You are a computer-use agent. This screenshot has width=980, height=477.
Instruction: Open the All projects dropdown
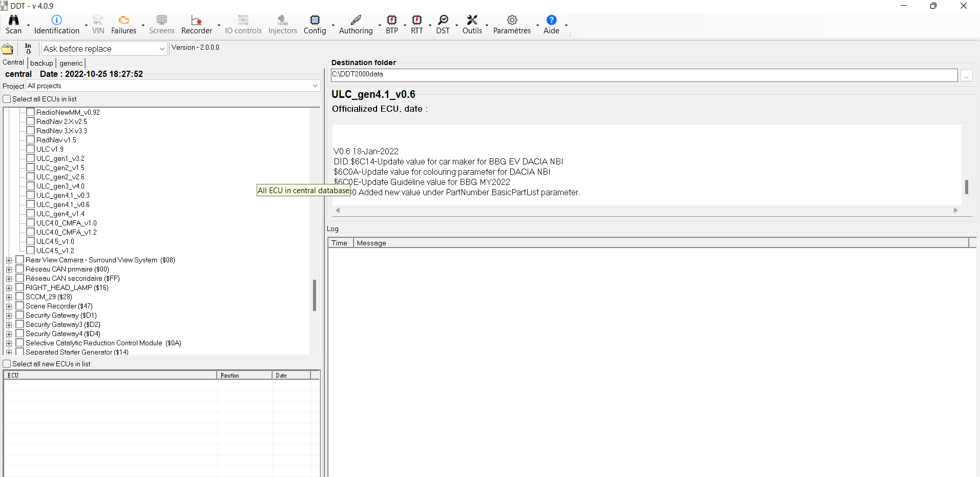point(314,86)
